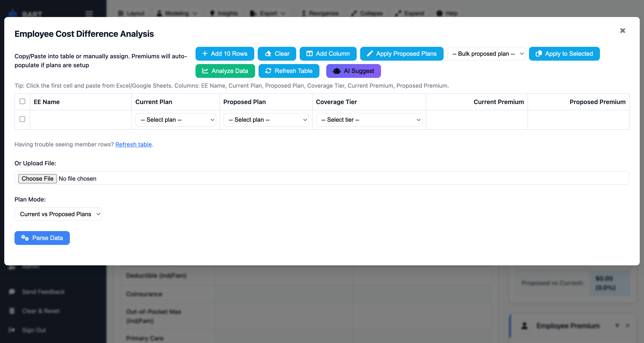The image size is (644, 343).
Task: Open Analyze Data via chart icon
Action: point(205,71)
